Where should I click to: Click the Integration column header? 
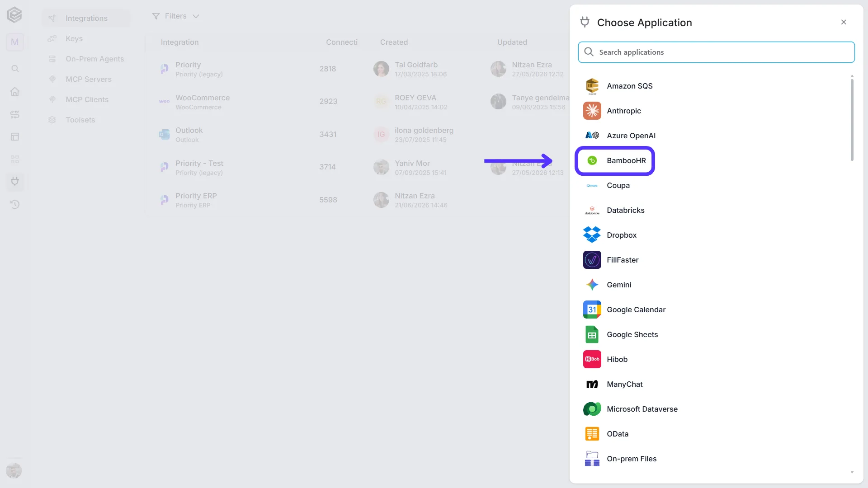(x=179, y=42)
